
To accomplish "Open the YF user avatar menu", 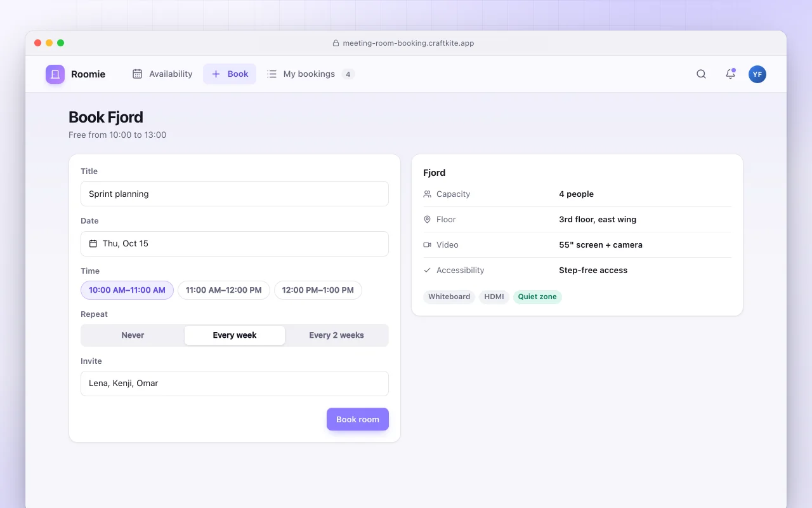I will [757, 74].
